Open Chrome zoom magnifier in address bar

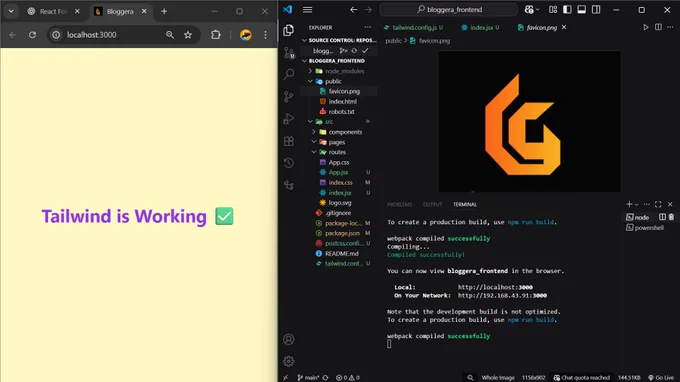[x=170, y=35]
